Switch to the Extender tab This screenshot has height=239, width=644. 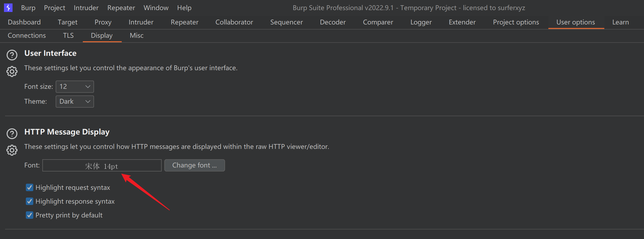click(x=462, y=22)
